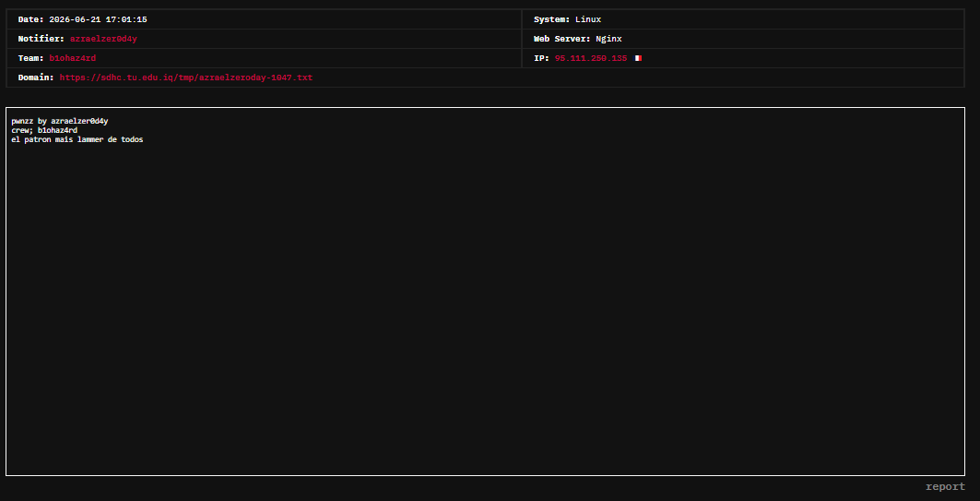Image resolution: width=980 pixels, height=501 pixels.
Task: Click the 'Team:' label
Action: (30, 58)
